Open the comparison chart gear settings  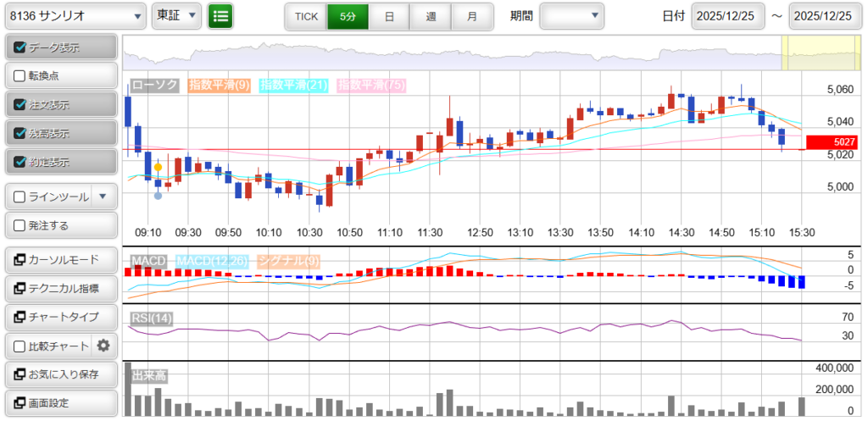tap(103, 346)
